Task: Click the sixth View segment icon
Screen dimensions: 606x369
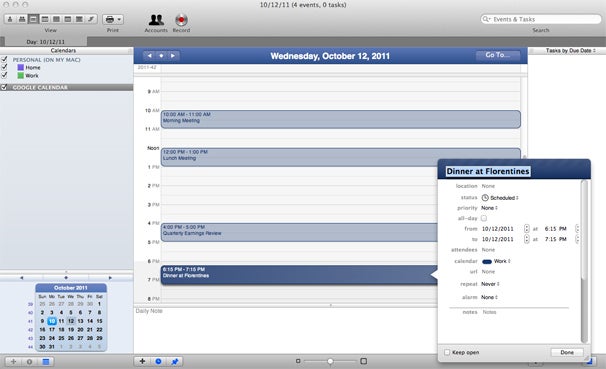Action: pos(68,19)
